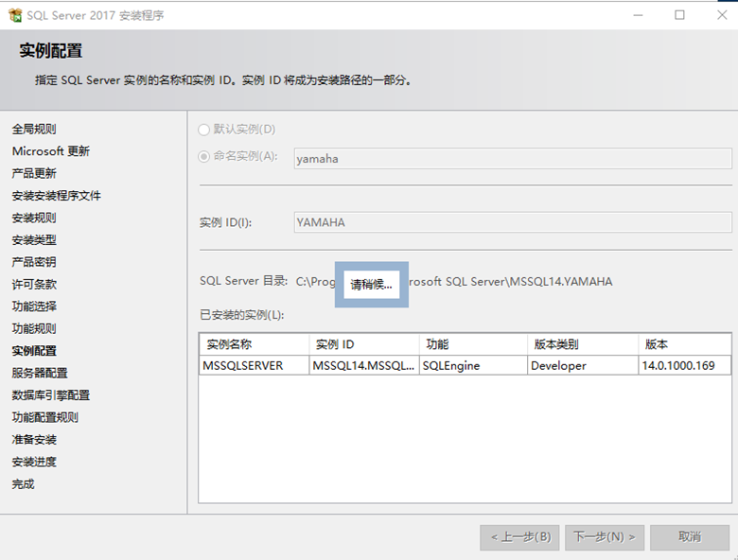Viewport: 738px width, 560px height.
Task: Maximize the SQL Server setup window
Action: (x=679, y=15)
